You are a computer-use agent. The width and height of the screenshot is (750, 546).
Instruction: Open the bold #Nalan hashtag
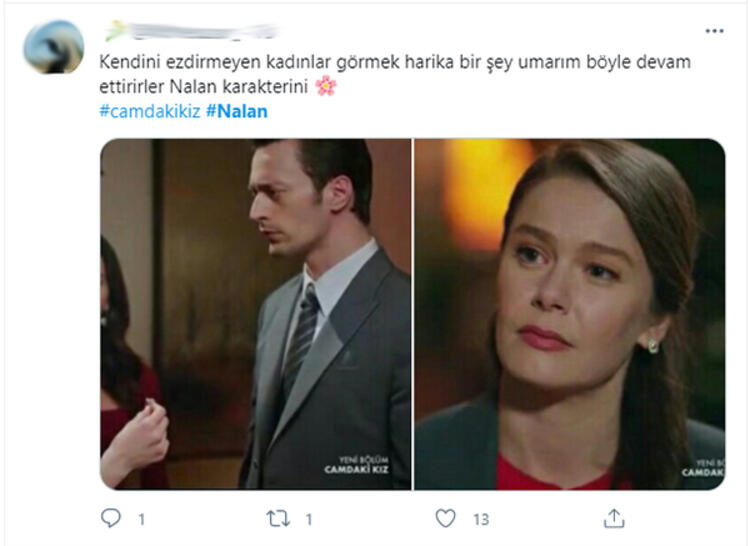coord(237,111)
